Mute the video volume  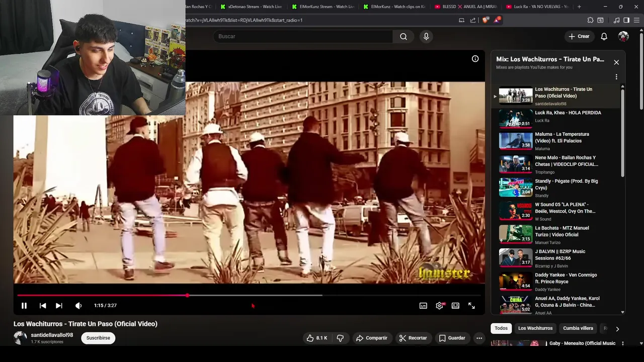(x=78, y=306)
